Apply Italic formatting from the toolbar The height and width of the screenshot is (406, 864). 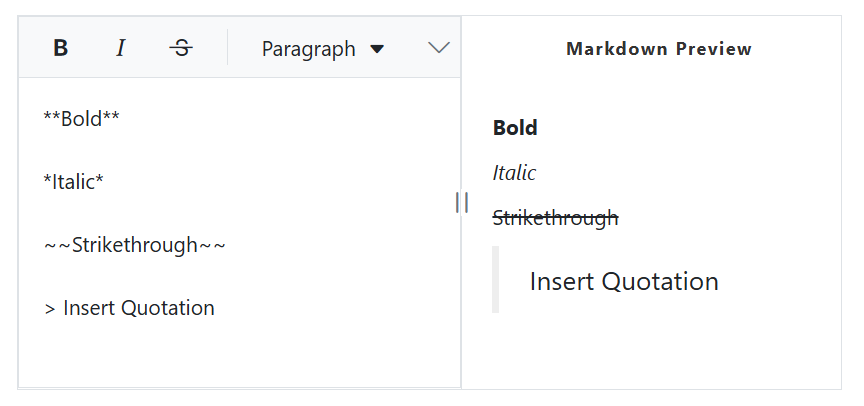121,48
